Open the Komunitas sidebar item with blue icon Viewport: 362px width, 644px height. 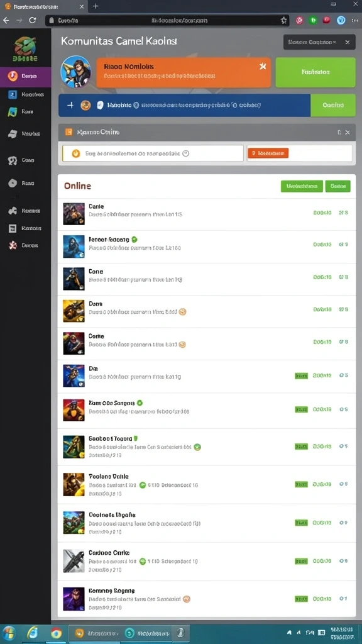click(25, 94)
